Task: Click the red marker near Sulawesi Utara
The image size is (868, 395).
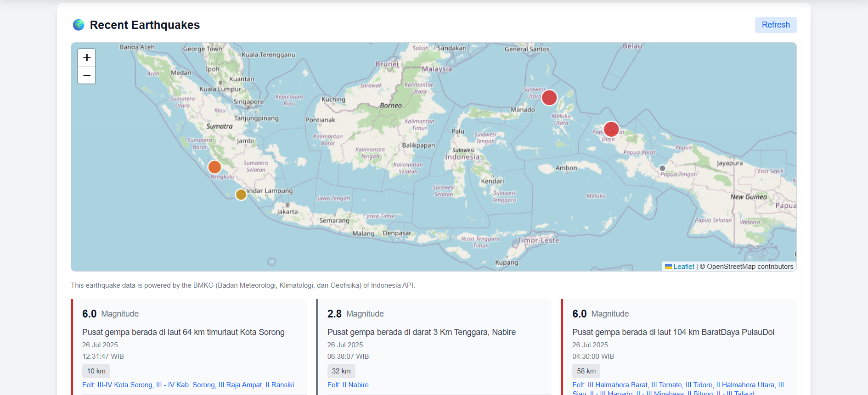Action: (549, 98)
